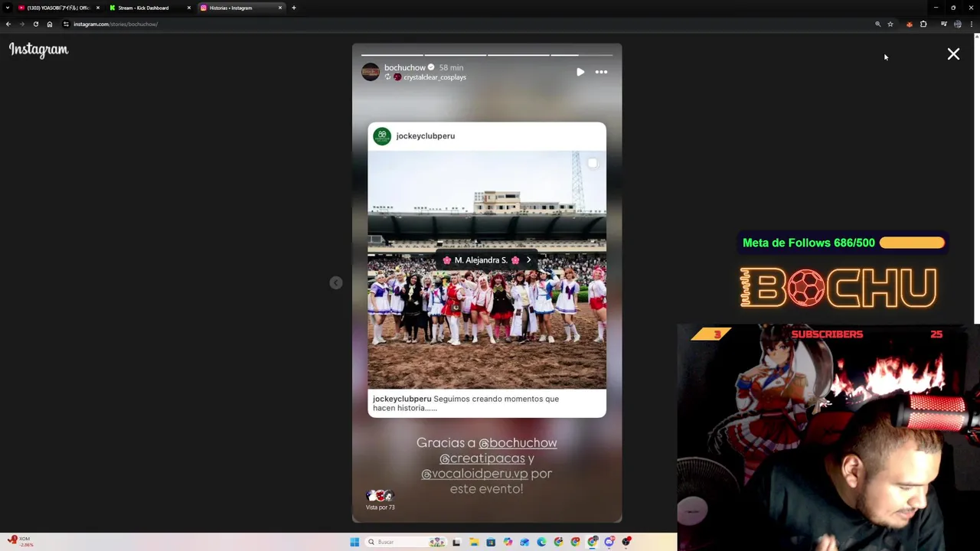The image size is (980, 551).
Task: Open the XOM stock widget
Action: coord(19,541)
